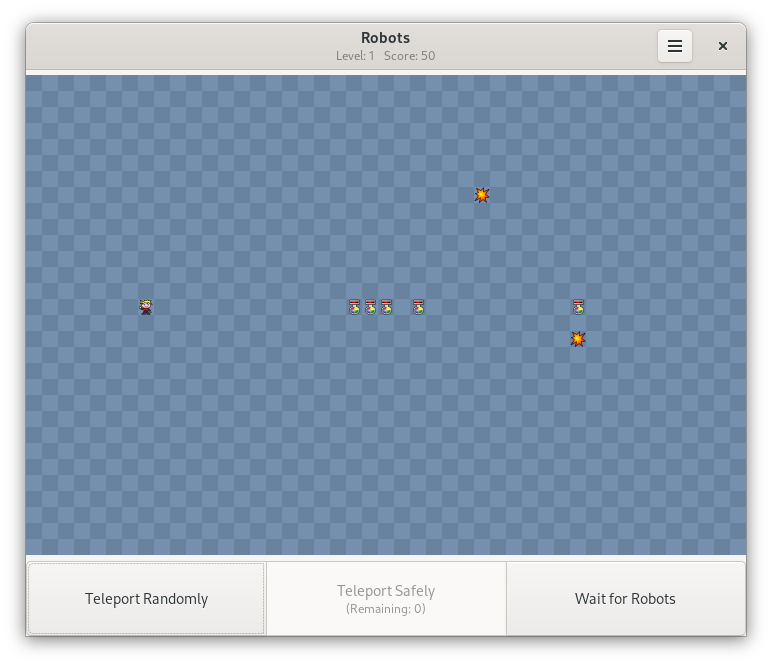Open the hamburger main menu
The image size is (772, 665).
coord(675,46)
